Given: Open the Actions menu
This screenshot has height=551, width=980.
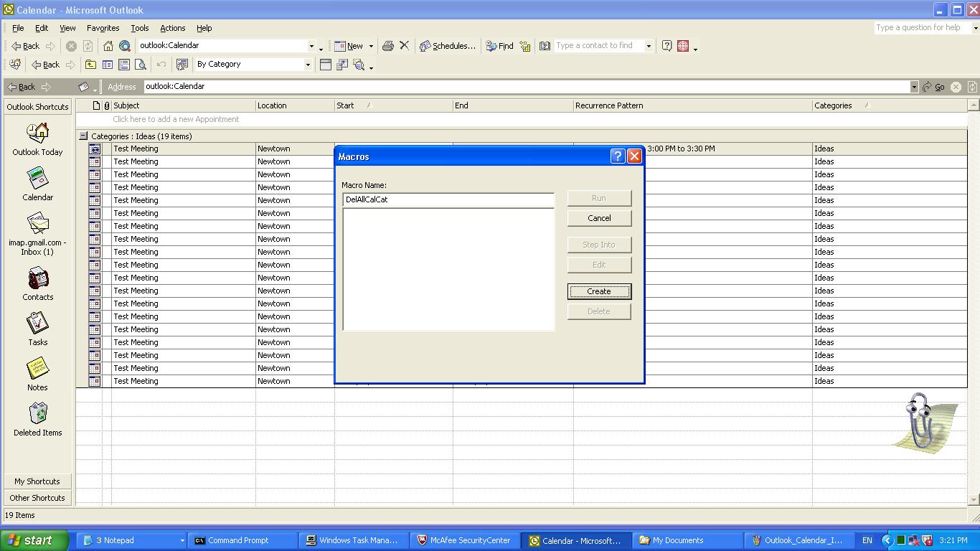Looking at the screenshot, I should (x=172, y=28).
